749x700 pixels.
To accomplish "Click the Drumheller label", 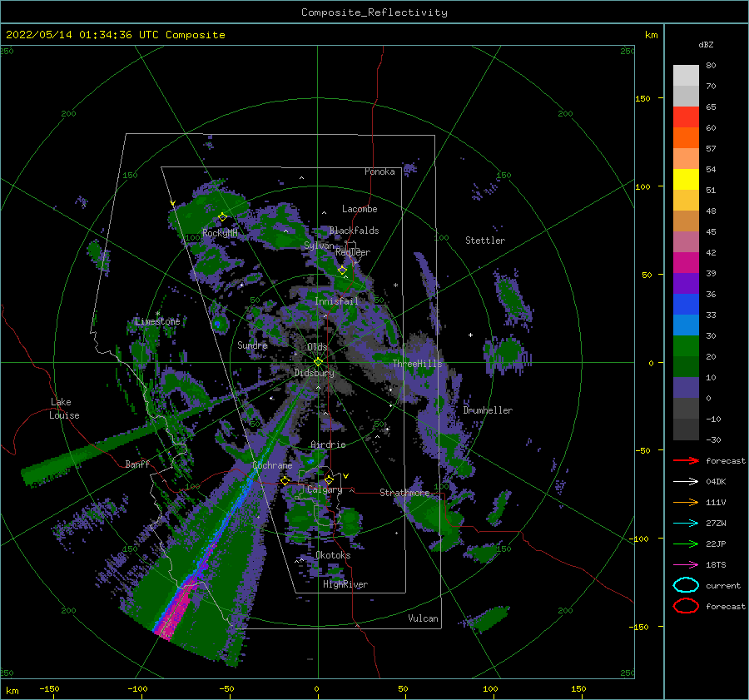I will 488,410.
